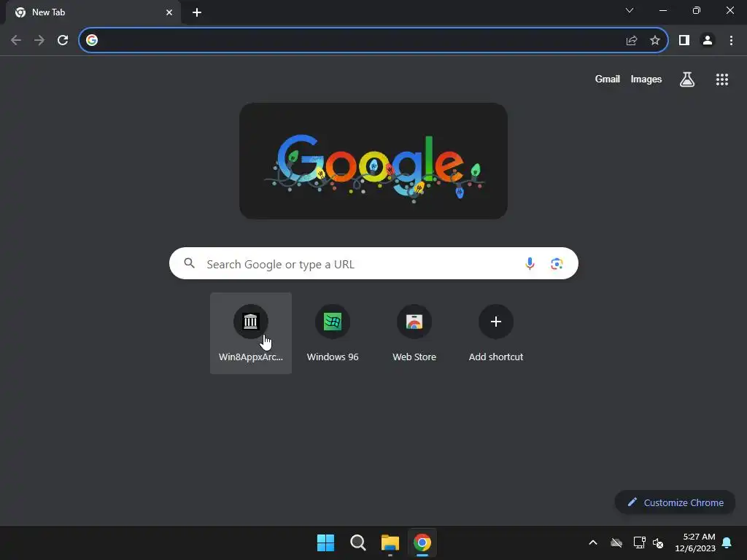Open the Search Labs flask icon
The image size is (747, 560).
(687, 79)
